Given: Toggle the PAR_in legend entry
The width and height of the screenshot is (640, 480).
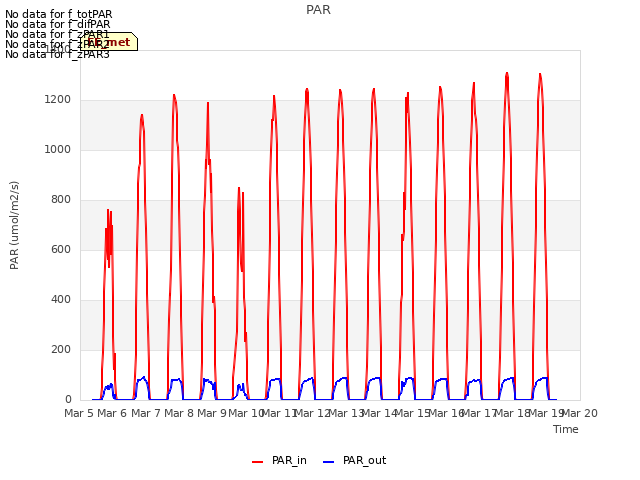Looking at the screenshot, I should [279, 460].
